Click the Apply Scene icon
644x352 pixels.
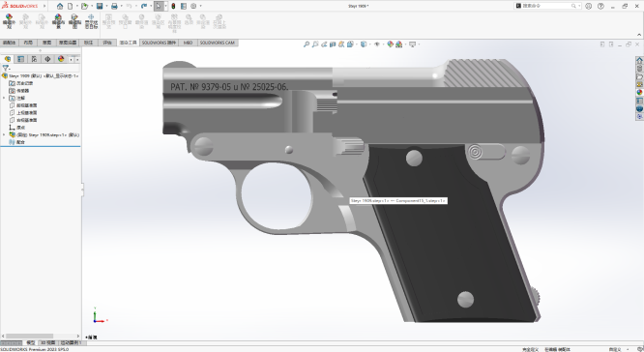[398, 44]
